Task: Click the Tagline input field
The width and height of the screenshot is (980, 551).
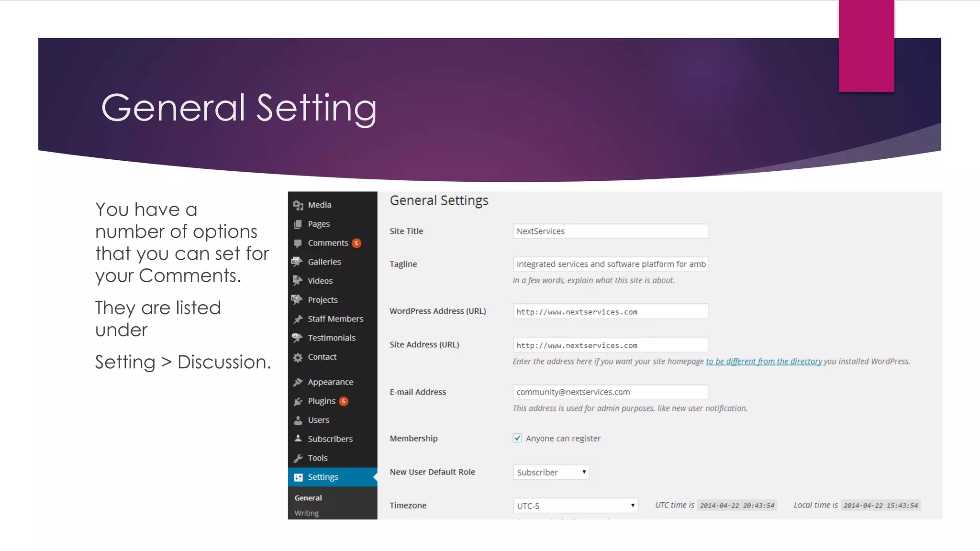Action: [611, 264]
